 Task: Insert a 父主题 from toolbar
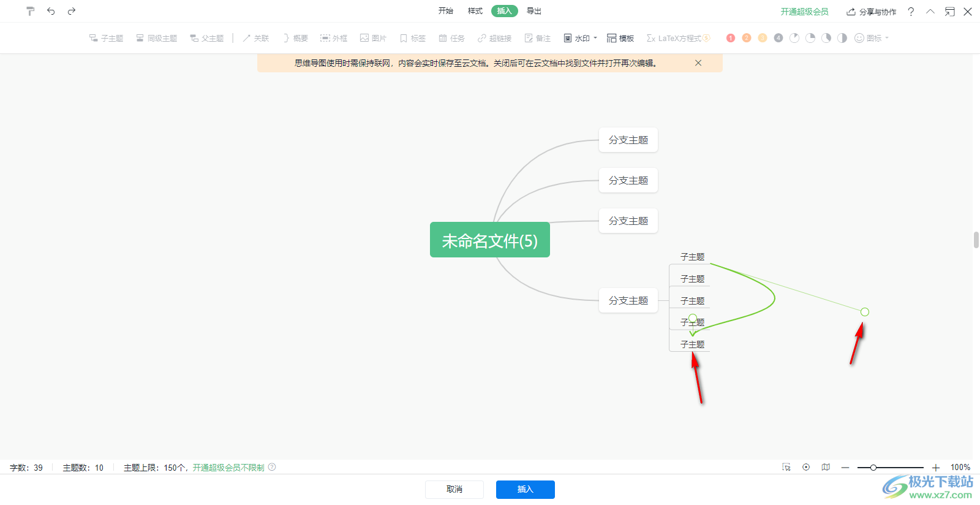click(x=206, y=38)
